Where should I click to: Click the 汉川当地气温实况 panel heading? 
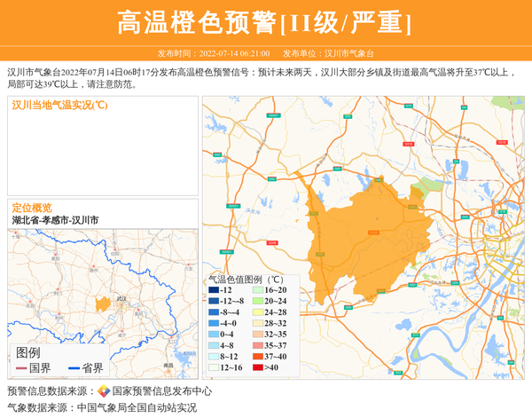(x=59, y=105)
